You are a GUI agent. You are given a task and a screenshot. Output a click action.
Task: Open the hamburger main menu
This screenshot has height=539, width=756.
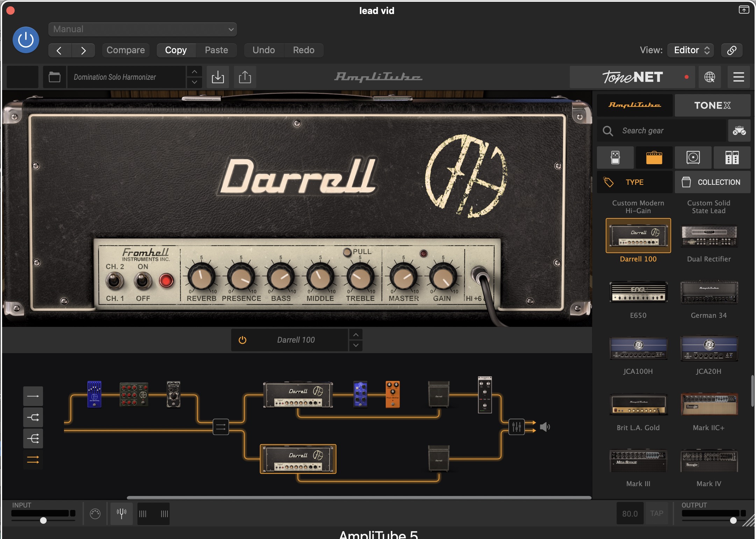(739, 77)
